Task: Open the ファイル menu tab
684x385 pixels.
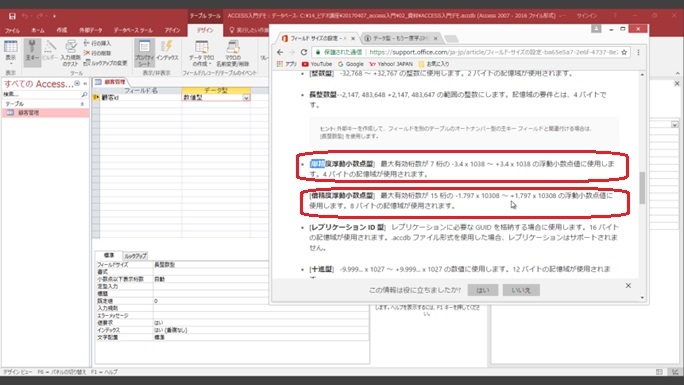Action: pos(12,30)
